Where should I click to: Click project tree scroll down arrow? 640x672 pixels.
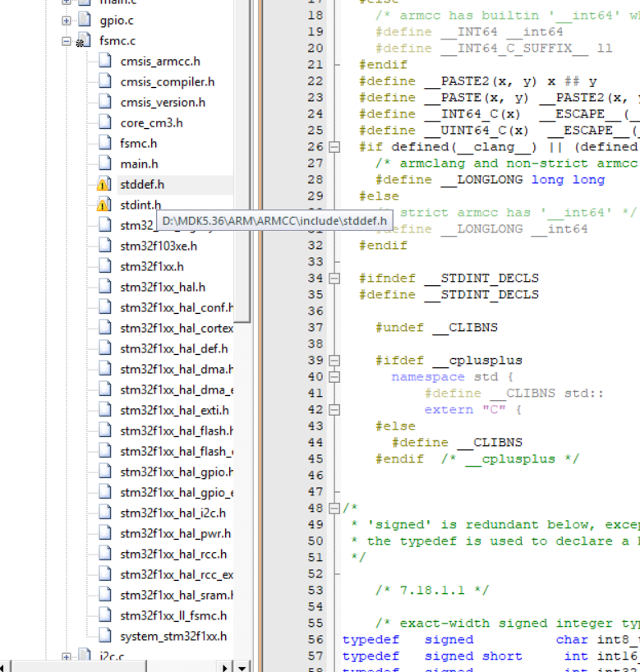pos(242,666)
